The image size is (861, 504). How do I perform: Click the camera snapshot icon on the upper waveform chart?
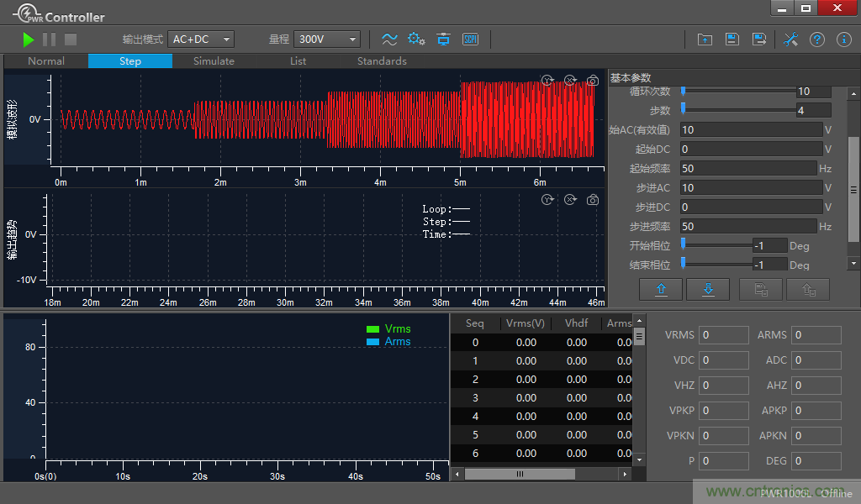(593, 81)
